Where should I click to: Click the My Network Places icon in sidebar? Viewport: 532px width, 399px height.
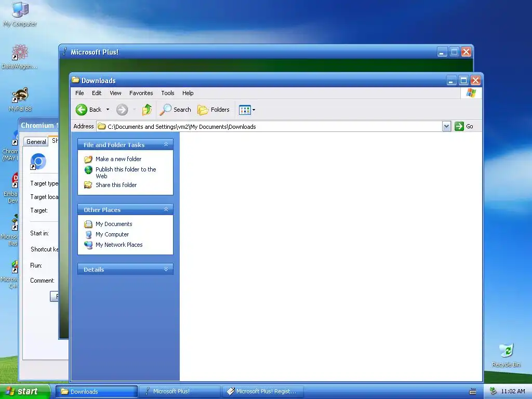[x=88, y=245]
